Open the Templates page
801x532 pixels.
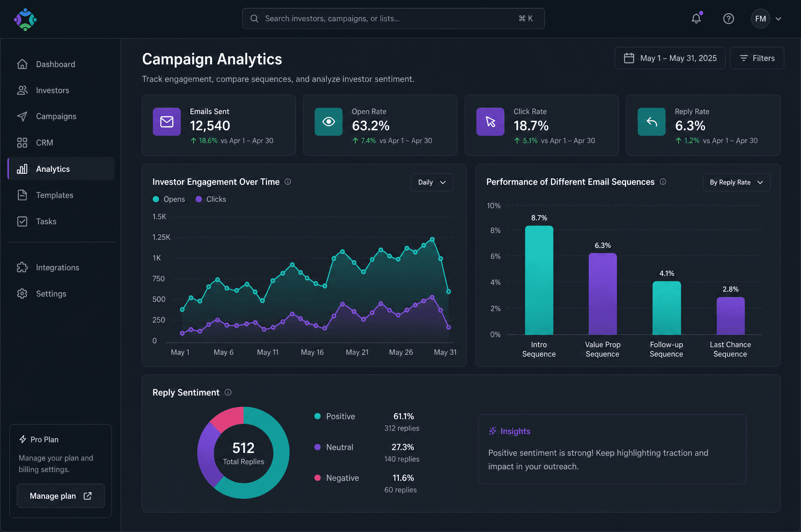pyautogui.click(x=61, y=195)
